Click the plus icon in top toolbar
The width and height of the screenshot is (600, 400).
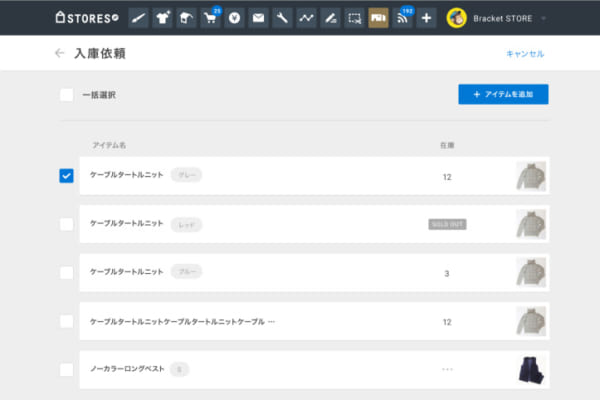point(426,18)
